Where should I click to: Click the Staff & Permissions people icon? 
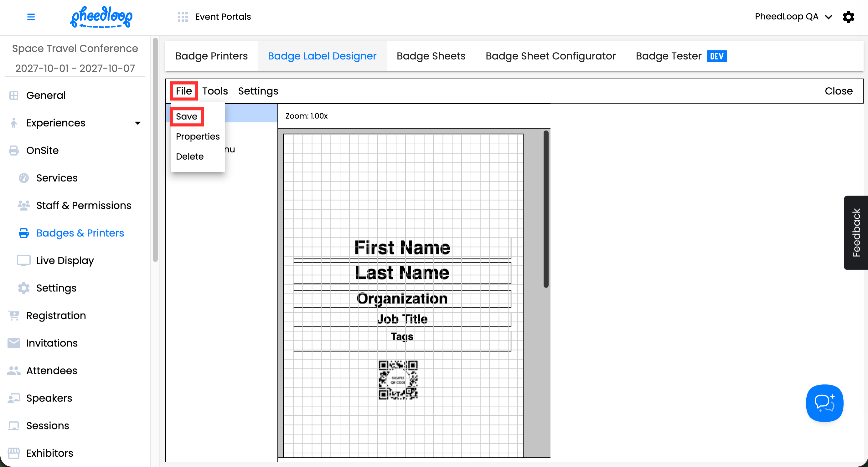click(23, 205)
